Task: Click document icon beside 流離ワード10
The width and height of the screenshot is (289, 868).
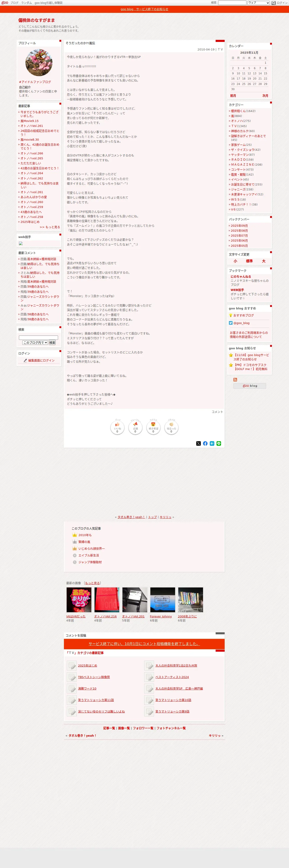Action: [72, 688]
